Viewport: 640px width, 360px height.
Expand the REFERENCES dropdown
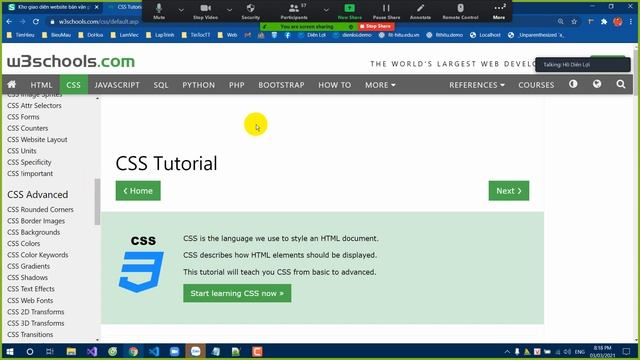click(x=477, y=85)
